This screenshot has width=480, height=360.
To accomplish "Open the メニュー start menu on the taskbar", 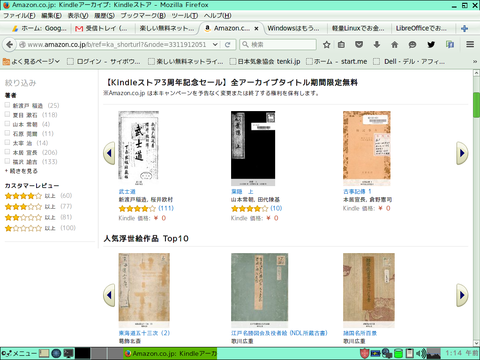I will (x=19, y=353).
